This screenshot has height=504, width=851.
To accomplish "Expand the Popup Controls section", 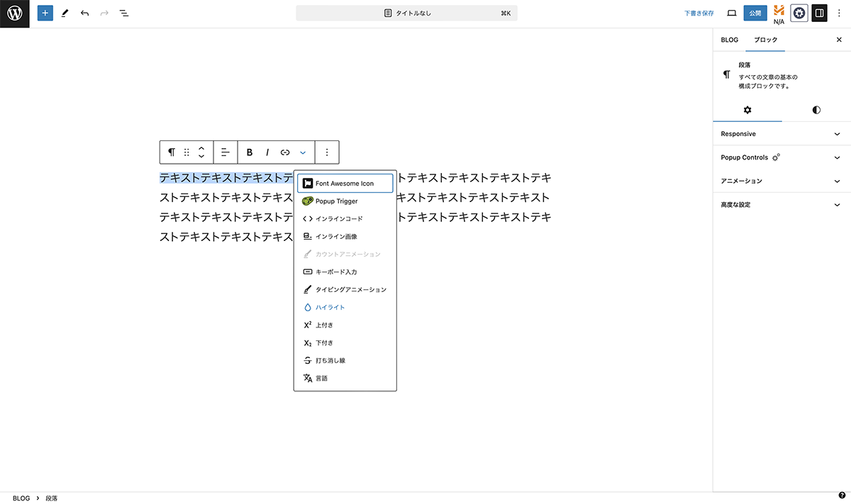I will pyautogui.click(x=782, y=157).
